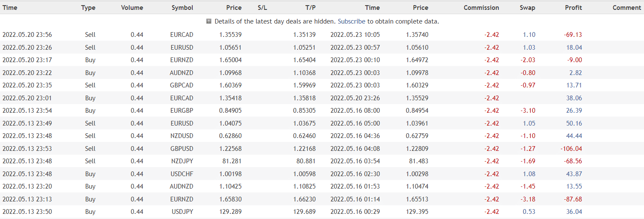Click the profit value -106.04

571,149
